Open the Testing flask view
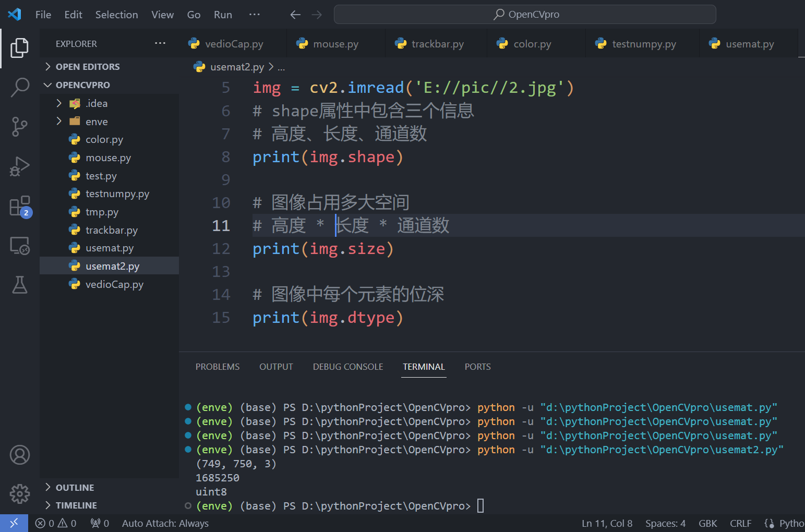The image size is (805, 532). click(x=20, y=285)
